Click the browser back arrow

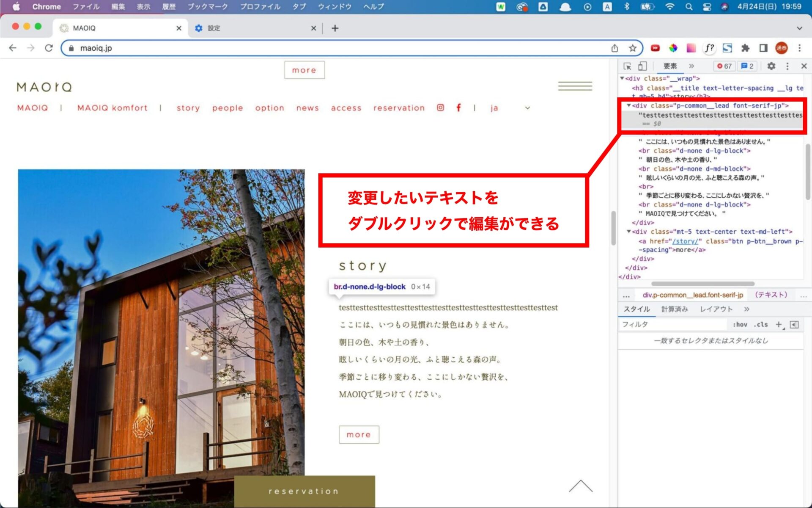coord(13,48)
